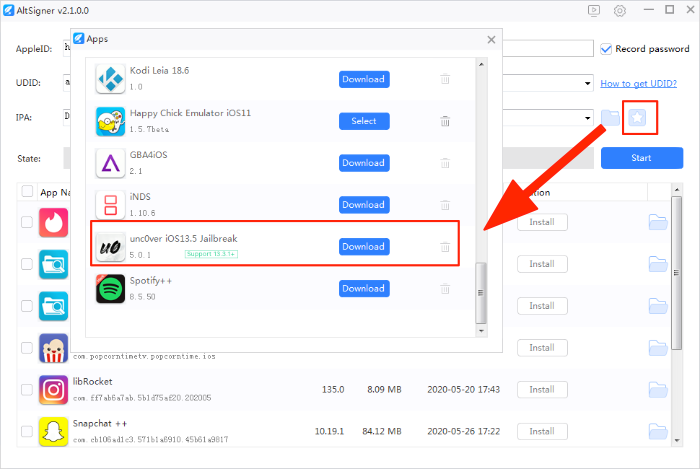Image resolution: width=700 pixels, height=469 pixels.
Task: Check the Snapchat ++ row checkbox
Action: [27, 432]
